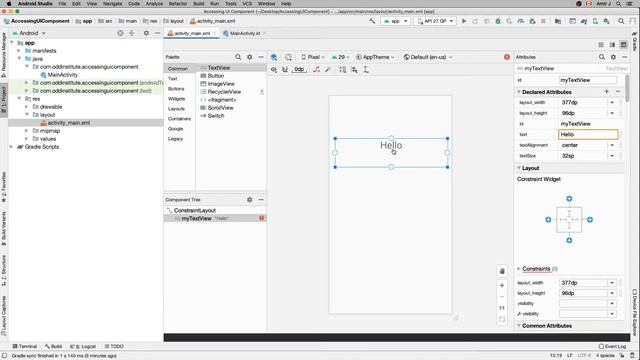Switch to the MainActivity editor tab
Image resolution: width=640 pixels, height=360 pixels.
(x=244, y=33)
